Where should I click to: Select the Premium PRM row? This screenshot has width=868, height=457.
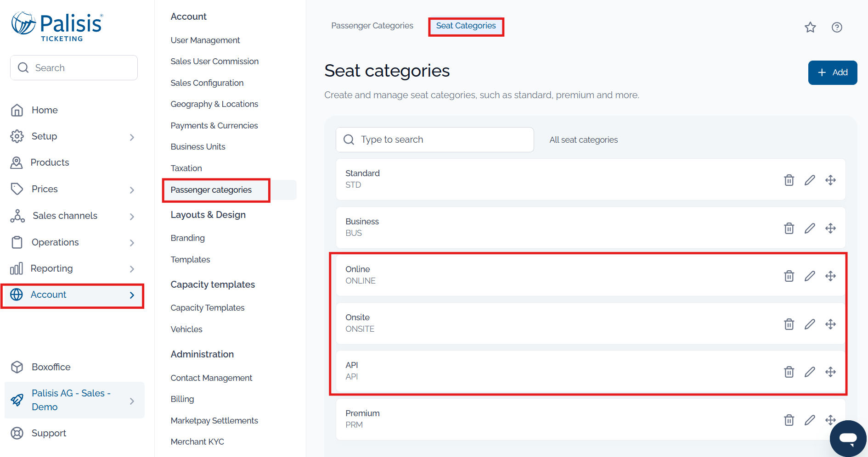[x=591, y=419]
